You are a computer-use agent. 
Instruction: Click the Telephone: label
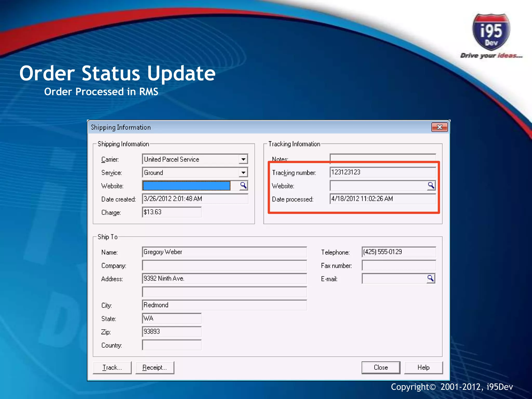[335, 252]
